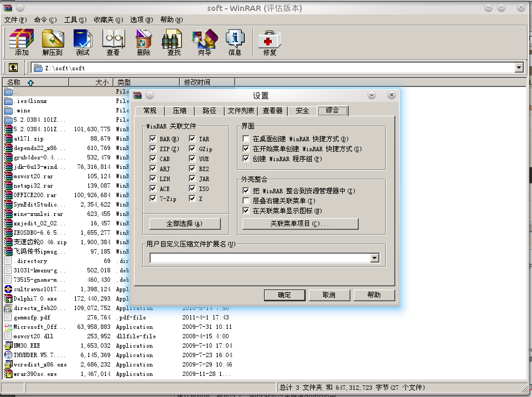Image resolution: width=532 pixels, height=397 pixels.
Task: Sort file list by 名称 column header
Action: pyautogui.click(x=35, y=82)
